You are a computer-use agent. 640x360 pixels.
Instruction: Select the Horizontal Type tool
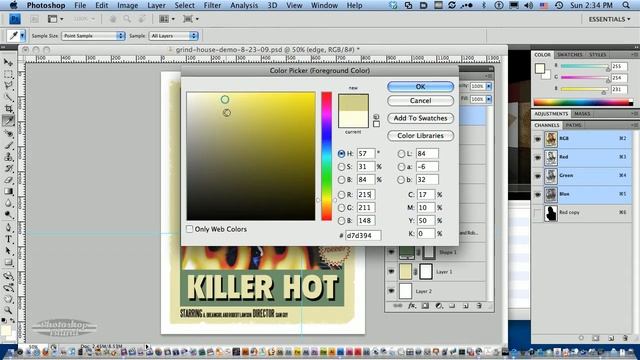tap(8, 240)
